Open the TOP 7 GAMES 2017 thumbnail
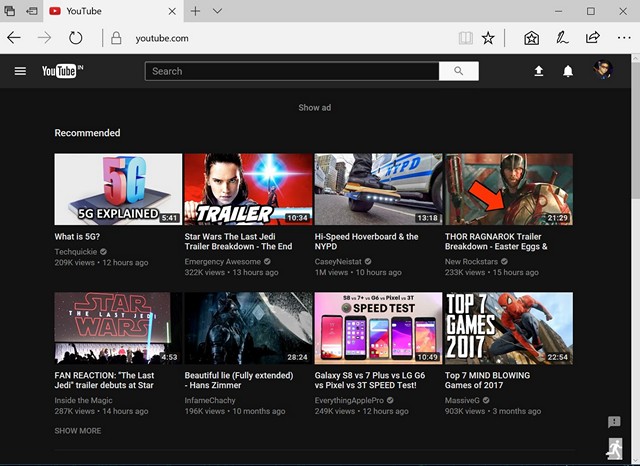 click(x=509, y=328)
